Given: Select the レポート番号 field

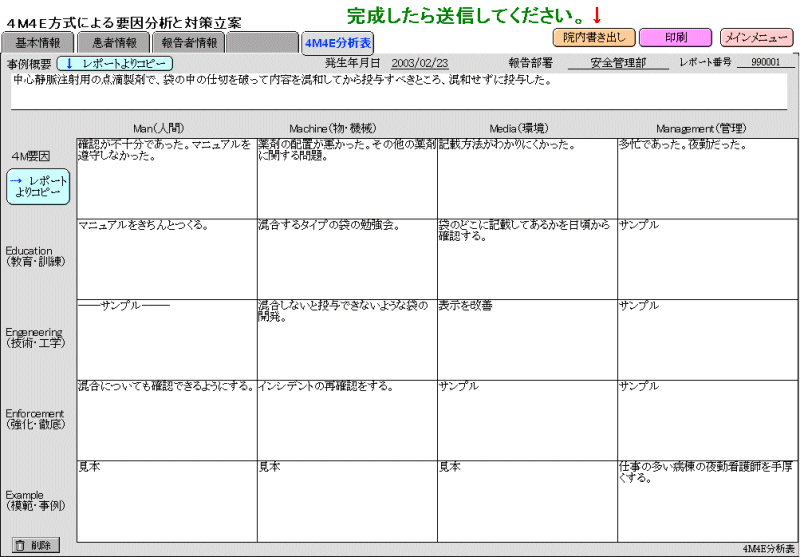Looking at the screenshot, I should tap(765, 63).
